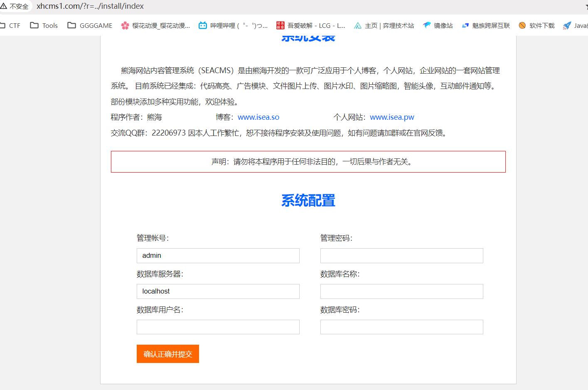The width and height of the screenshot is (588, 390).
Task: Click into the empty 数据库用户名 field
Action: (218, 327)
